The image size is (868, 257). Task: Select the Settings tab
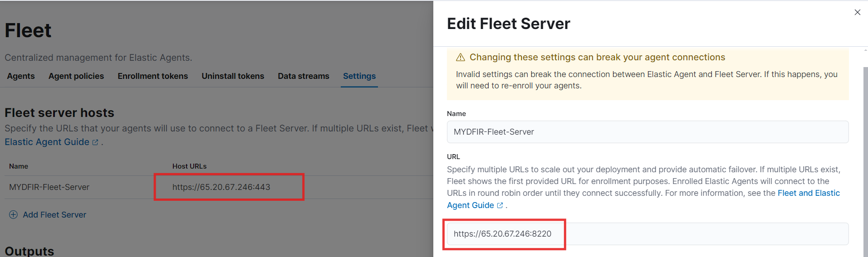tap(359, 76)
